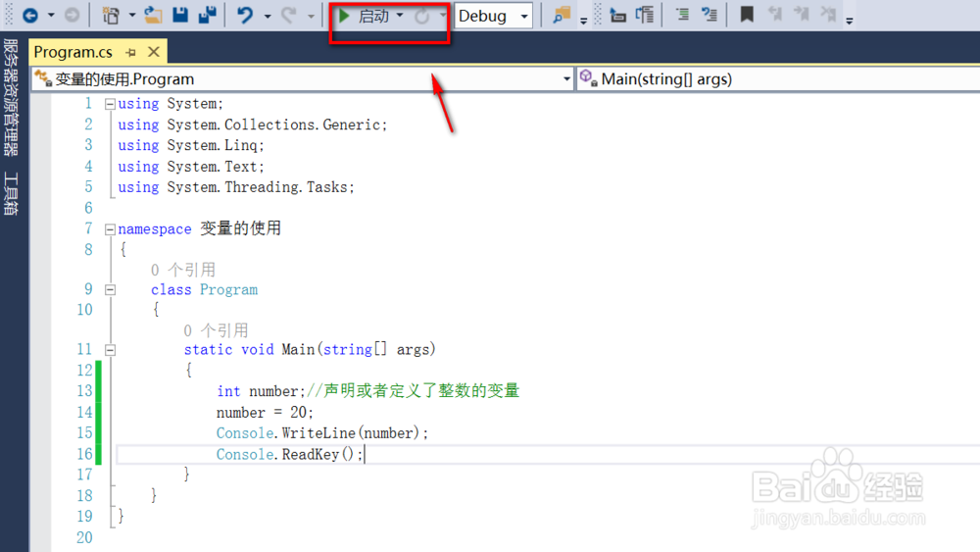Click line number 14 in the gutter
This screenshot has width=980, height=552.
tap(84, 413)
